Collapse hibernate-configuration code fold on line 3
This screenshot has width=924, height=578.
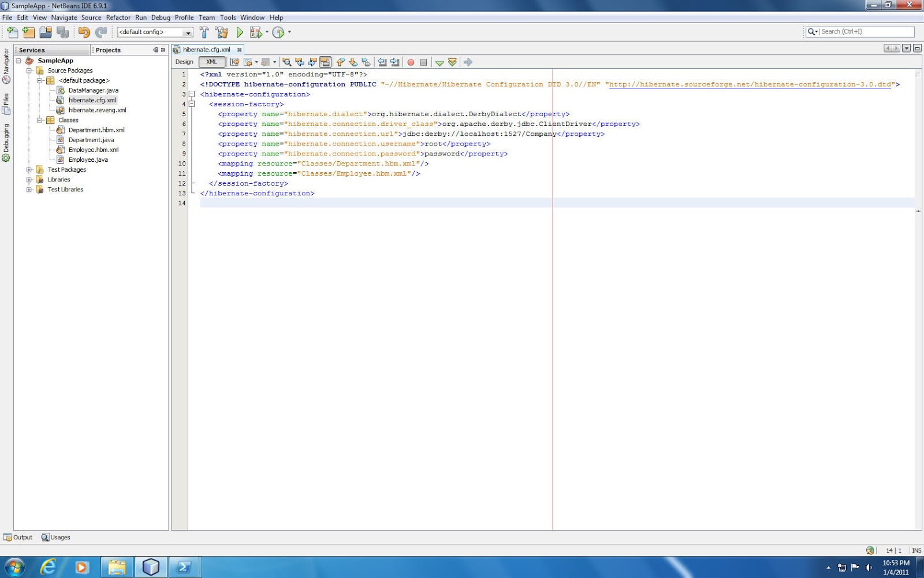[x=192, y=94]
